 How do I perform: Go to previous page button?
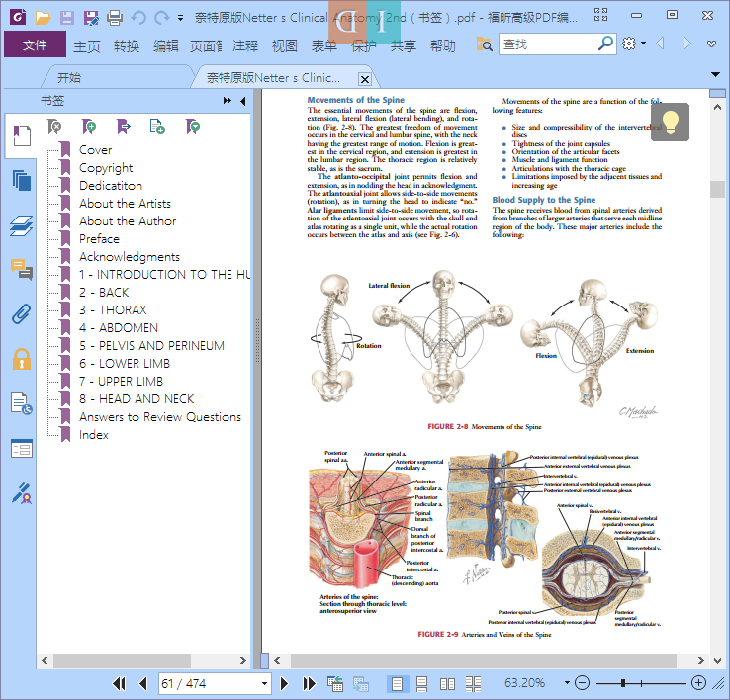tap(143, 683)
